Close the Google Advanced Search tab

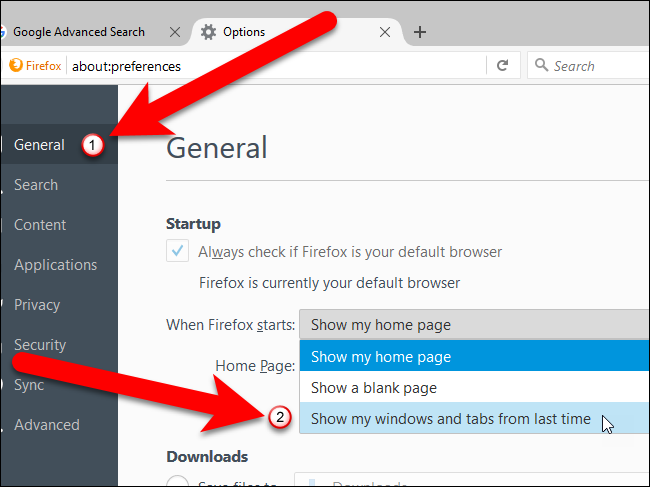click(x=175, y=32)
